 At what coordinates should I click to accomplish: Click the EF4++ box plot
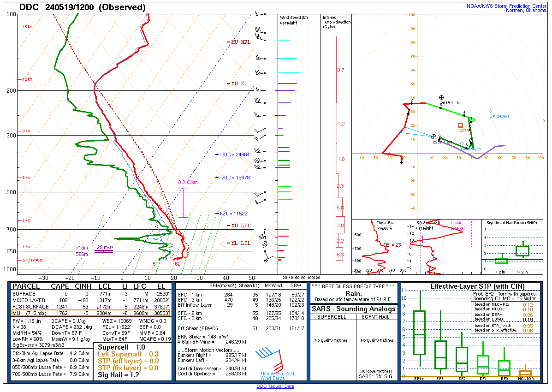[x=420, y=333]
